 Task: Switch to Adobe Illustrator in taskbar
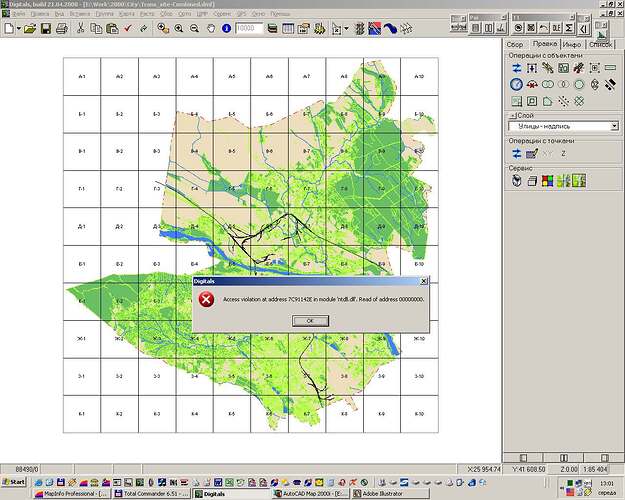coord(391,494)
